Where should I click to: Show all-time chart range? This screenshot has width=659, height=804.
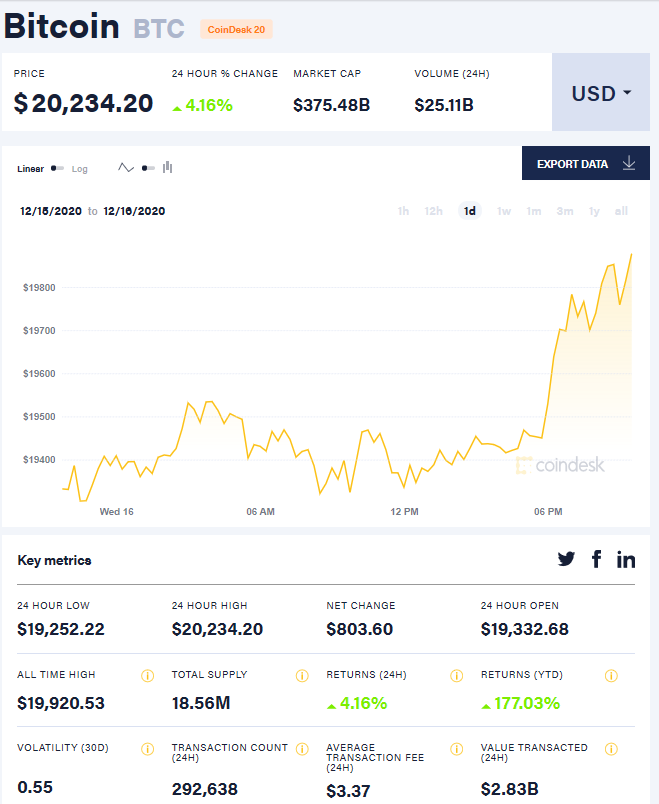pos(621,211)
